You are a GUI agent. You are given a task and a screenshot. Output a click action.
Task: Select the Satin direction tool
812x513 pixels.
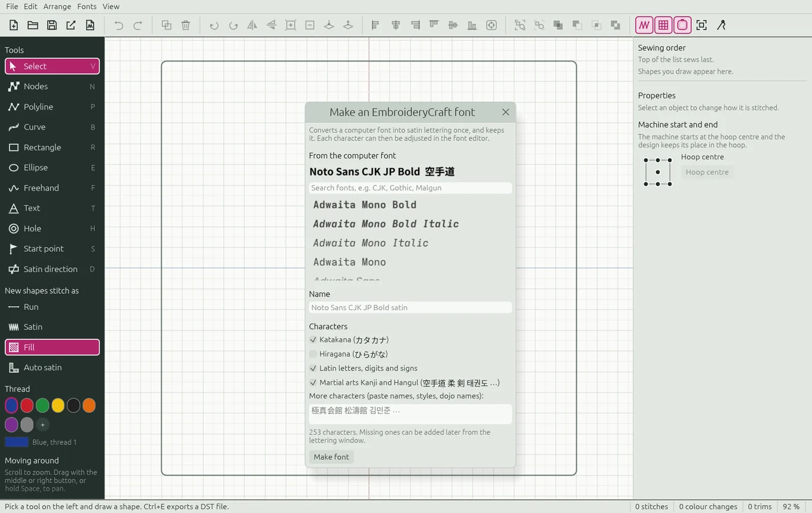click(x=52, y=269)
